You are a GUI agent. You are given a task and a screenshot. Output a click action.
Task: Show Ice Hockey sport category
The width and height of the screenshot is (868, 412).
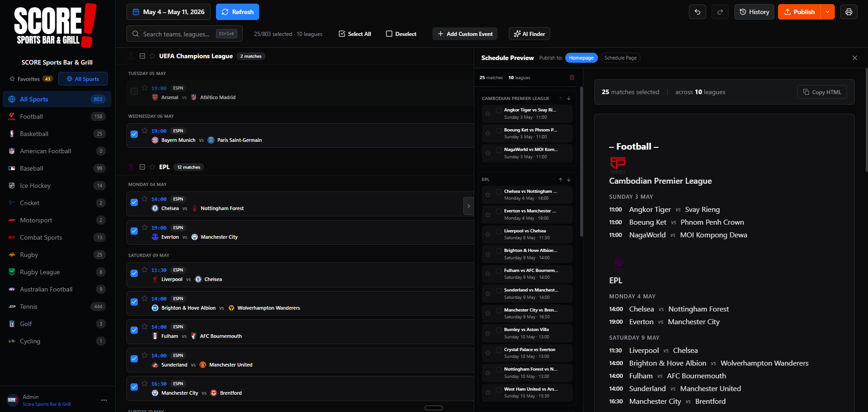point(57,186)
